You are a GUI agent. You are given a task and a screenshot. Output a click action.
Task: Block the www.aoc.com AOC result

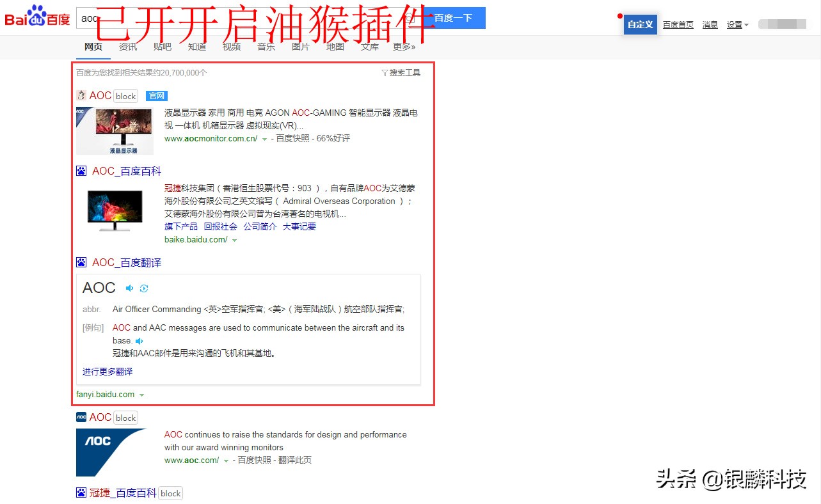(x=125, y=417)
